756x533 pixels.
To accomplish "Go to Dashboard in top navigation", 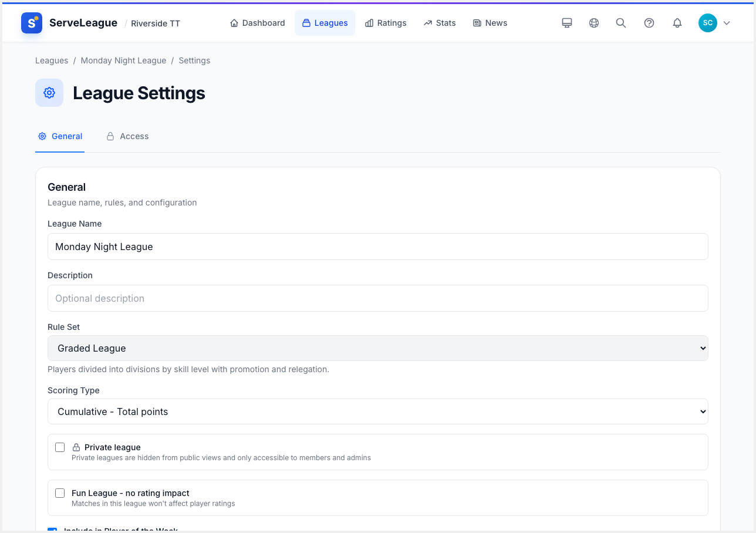I will pos(258,23).
